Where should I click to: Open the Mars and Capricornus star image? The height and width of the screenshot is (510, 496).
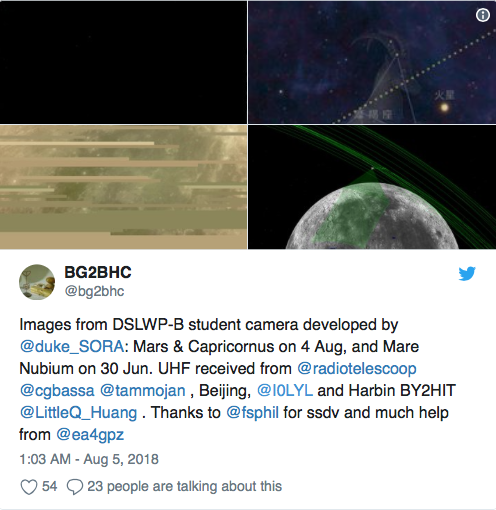click(x=372, y=62)
